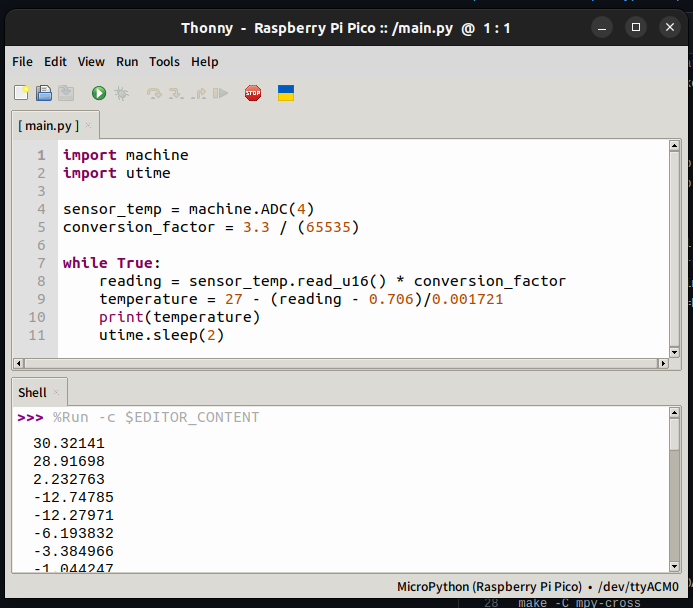
Task: Click Shell output value -12.74785
Action: click(73, 498)
